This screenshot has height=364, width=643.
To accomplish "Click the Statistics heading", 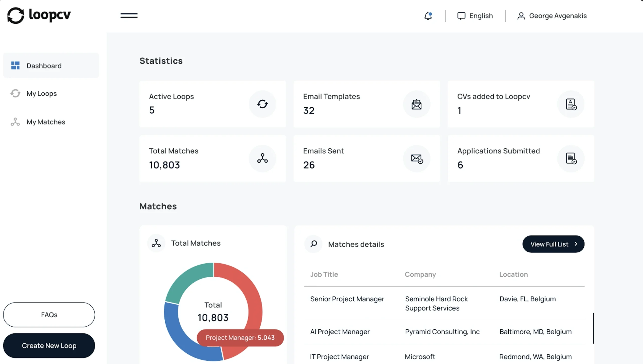I will [161, 61].
